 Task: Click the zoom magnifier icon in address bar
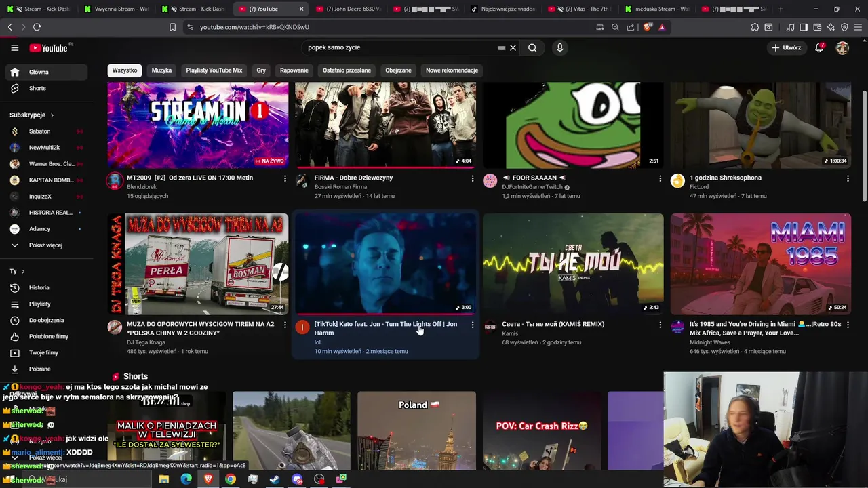tap(615, 27)
